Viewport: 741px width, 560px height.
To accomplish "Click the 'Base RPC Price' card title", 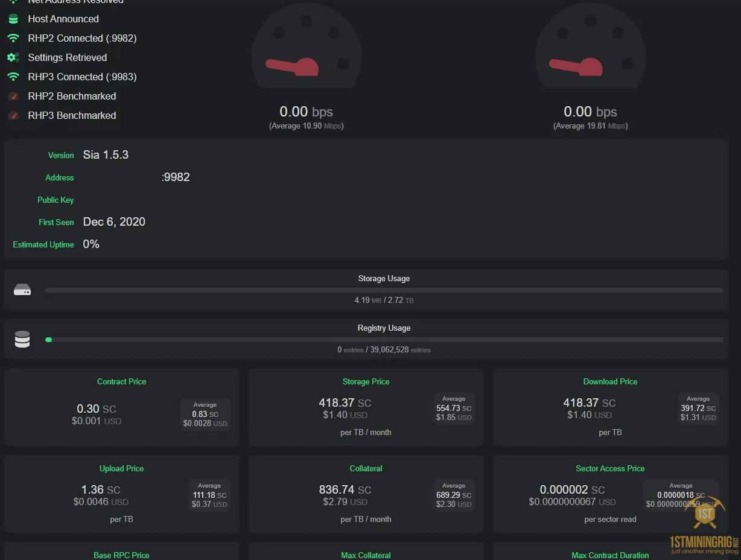I will tap(121, 555).
